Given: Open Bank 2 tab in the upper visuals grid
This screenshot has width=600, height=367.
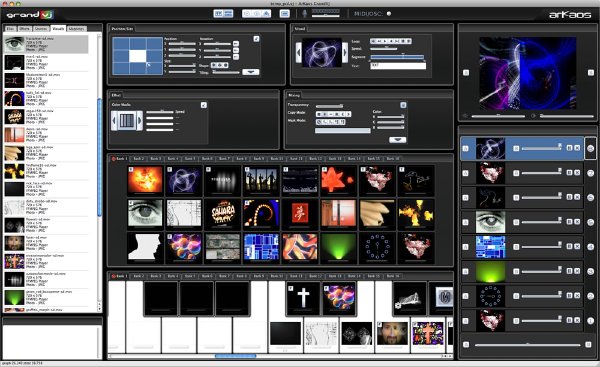Looking at the screenshot, I should point(138,158).
